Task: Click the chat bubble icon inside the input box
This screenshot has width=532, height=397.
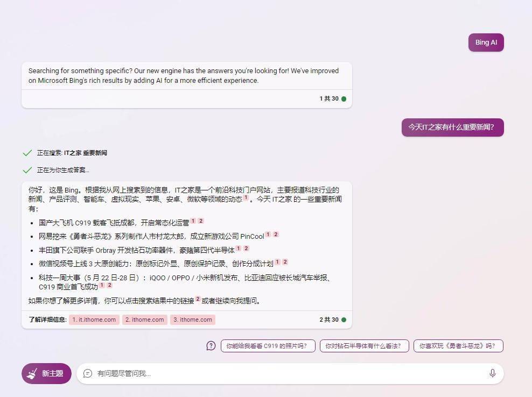Action: [88, 373]
